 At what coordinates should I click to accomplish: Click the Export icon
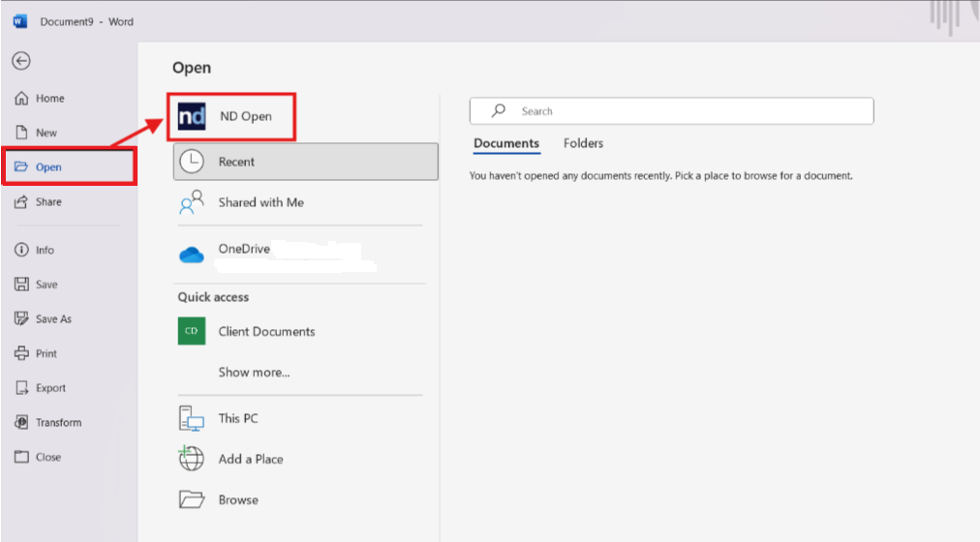tap(21, 388)
